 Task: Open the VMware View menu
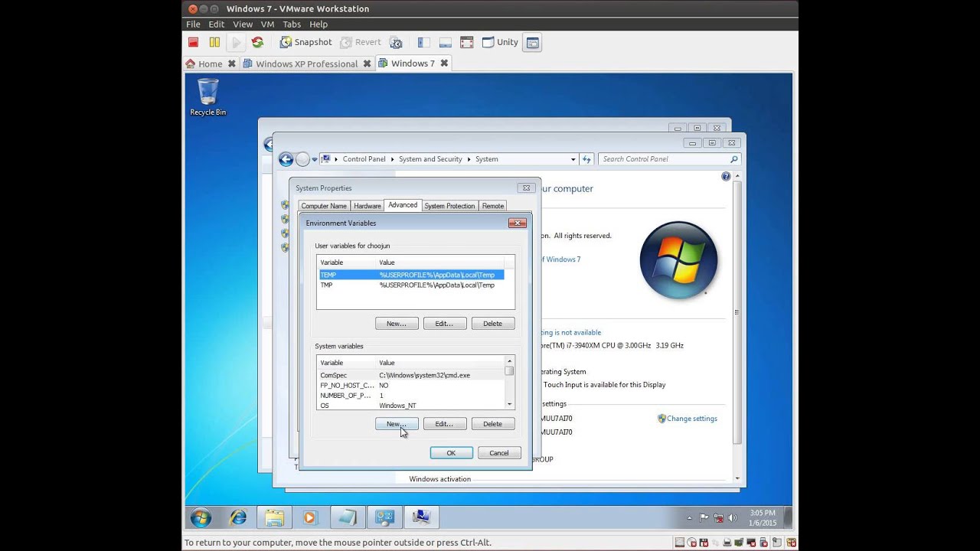[x=243, y=24]
